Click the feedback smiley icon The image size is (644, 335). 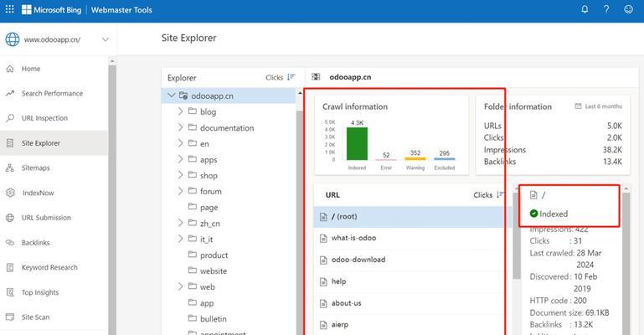pos(628,9)
